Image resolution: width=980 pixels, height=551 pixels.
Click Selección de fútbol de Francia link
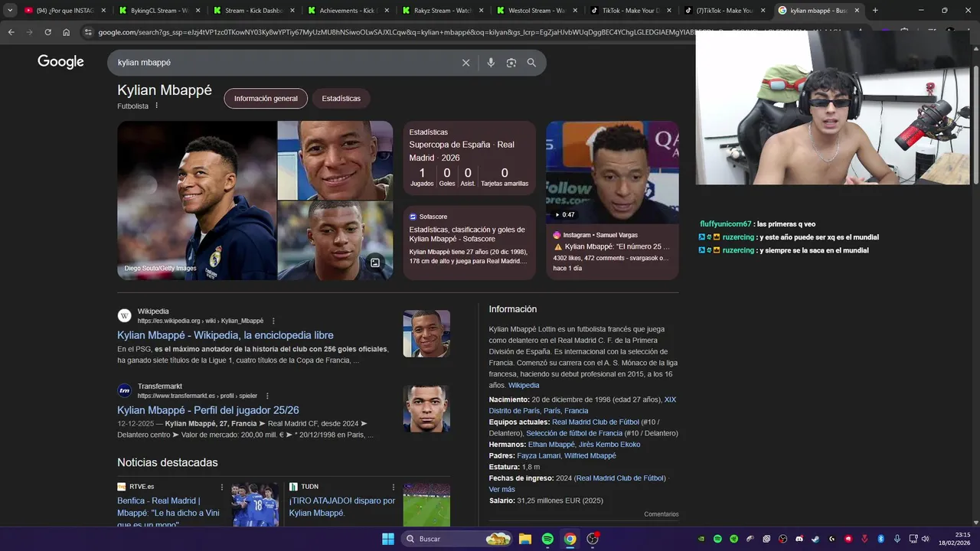574,433
